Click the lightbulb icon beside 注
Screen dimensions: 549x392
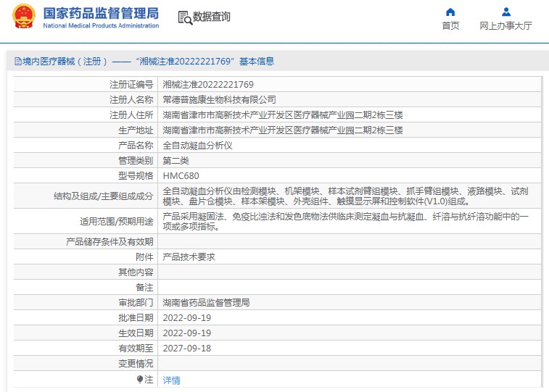point(140,380)
